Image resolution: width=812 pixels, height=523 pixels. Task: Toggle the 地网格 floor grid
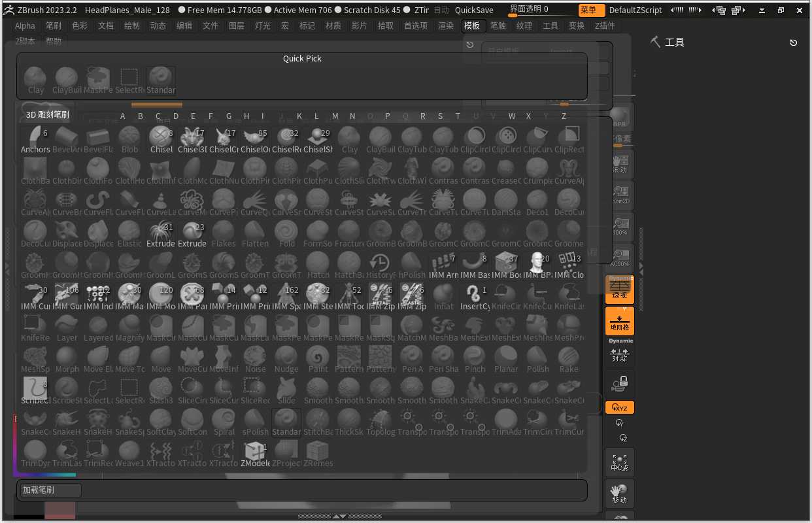click(x=619, y=322)
